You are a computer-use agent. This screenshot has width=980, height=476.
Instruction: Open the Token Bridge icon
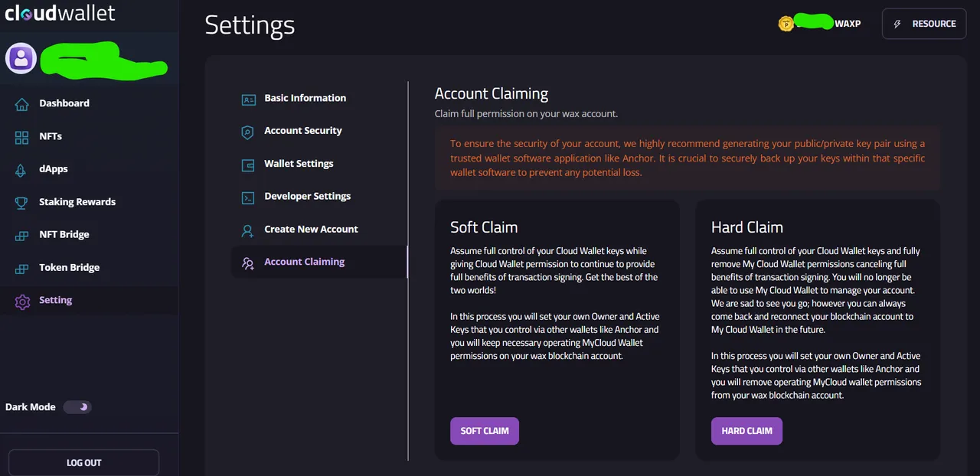[x=21, y=269]
